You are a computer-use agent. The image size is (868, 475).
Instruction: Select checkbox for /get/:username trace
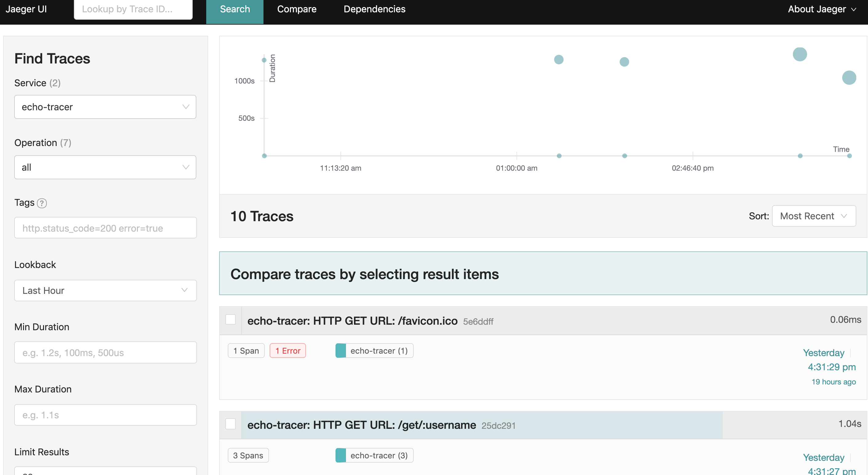(231, 424)
